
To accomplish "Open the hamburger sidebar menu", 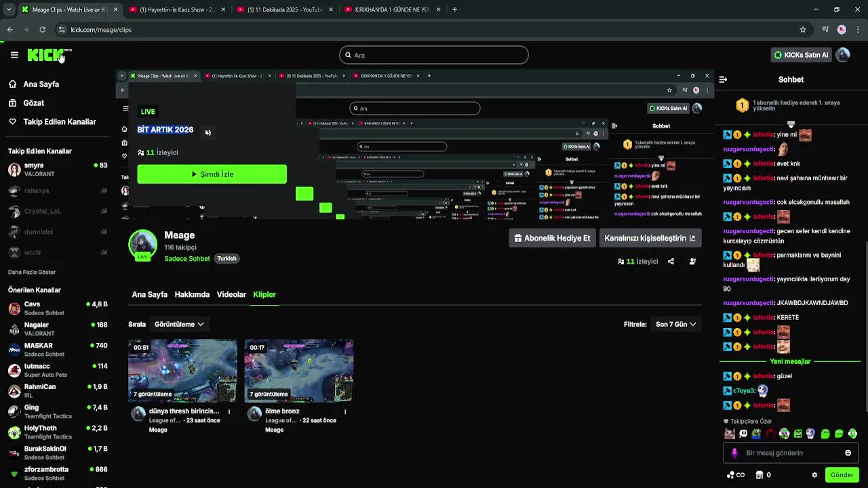I will 14,55.
